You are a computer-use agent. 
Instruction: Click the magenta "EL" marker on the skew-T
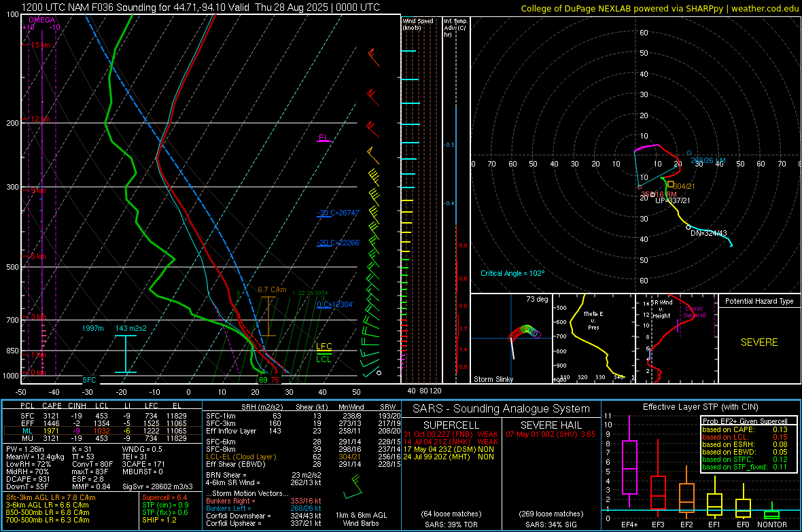[x=324, y=138]
